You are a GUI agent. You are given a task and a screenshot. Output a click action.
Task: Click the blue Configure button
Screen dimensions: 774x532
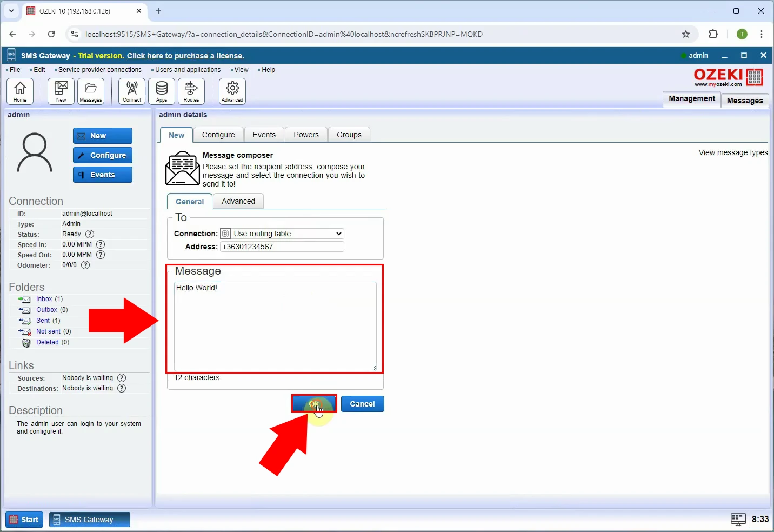(103, 155)
